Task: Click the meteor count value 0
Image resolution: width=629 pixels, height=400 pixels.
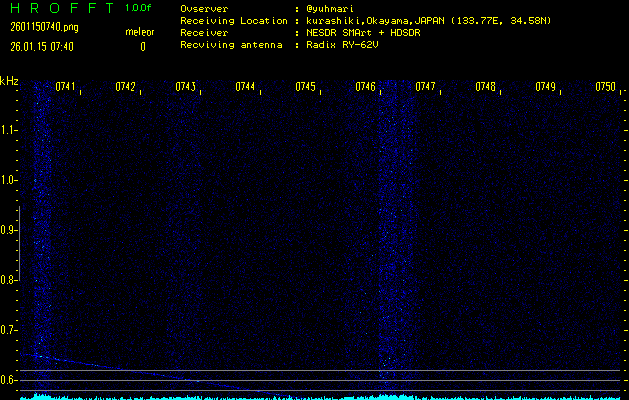Action: [x=143, y=47]
